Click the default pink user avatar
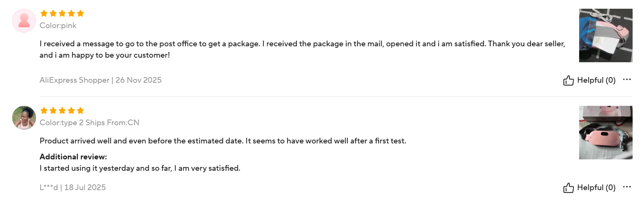 (x=24, y=20)
